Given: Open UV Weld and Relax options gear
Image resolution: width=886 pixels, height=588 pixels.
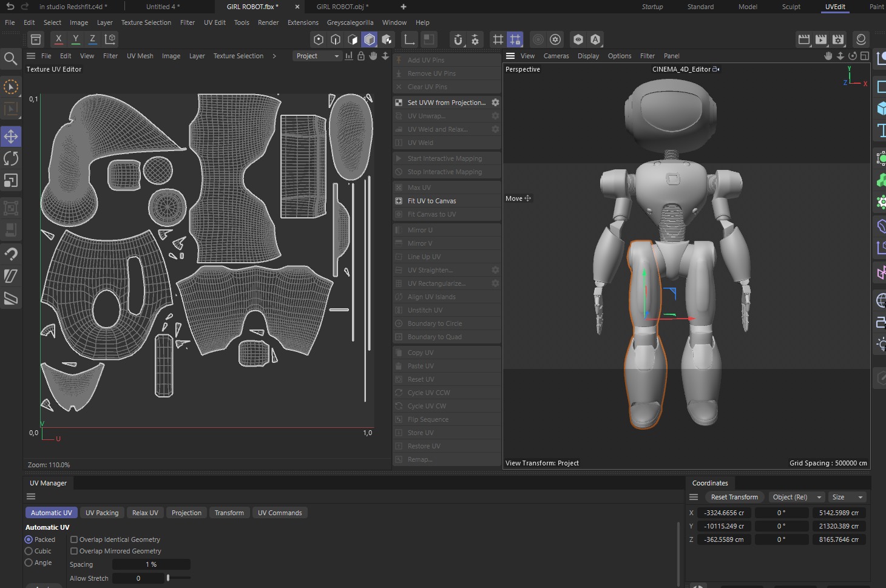Looking at the screenshot, I should click(495, 129).
